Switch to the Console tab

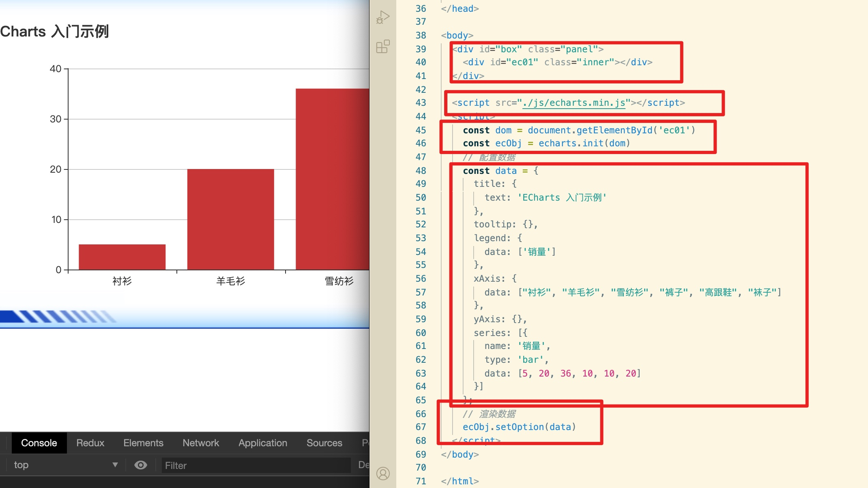click(x=39, y=443)
